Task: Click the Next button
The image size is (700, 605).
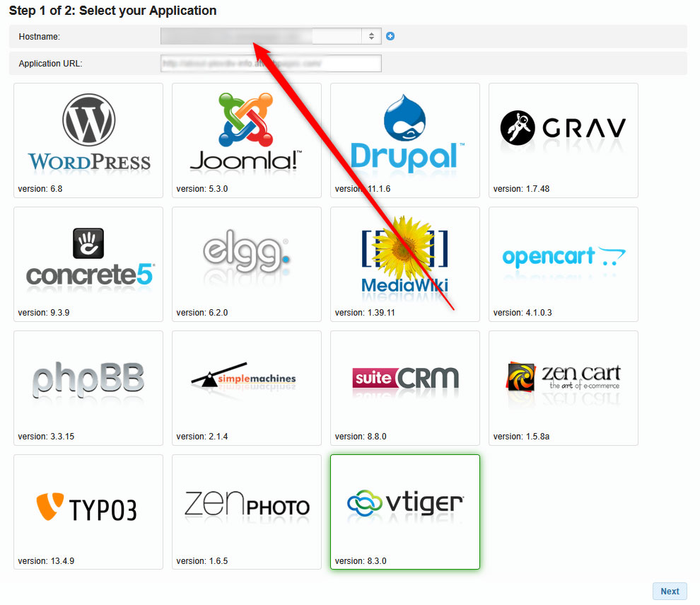Action: [x=669, y=591]
